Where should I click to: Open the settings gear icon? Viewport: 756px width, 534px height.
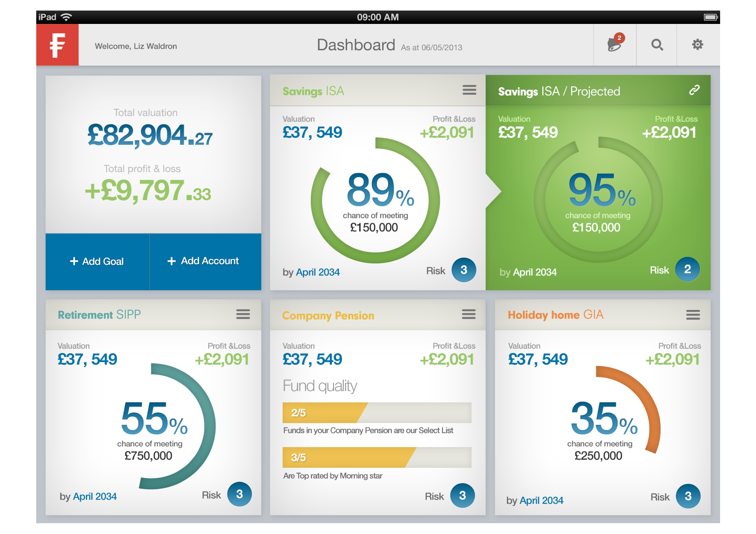pyautogui.click(x=697, y=44)
